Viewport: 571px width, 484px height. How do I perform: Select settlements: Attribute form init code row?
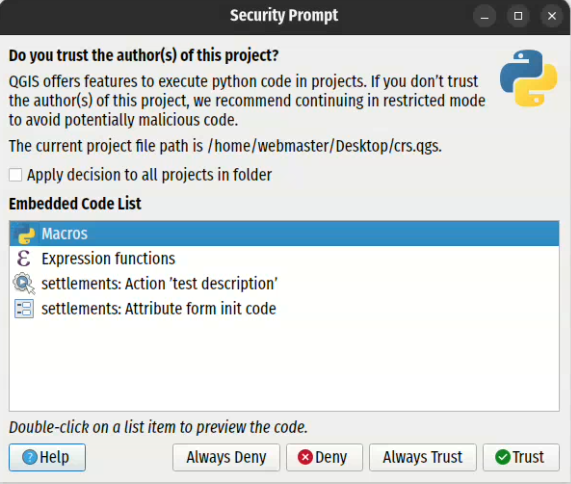pyautogui.click(x=284, y=308)
